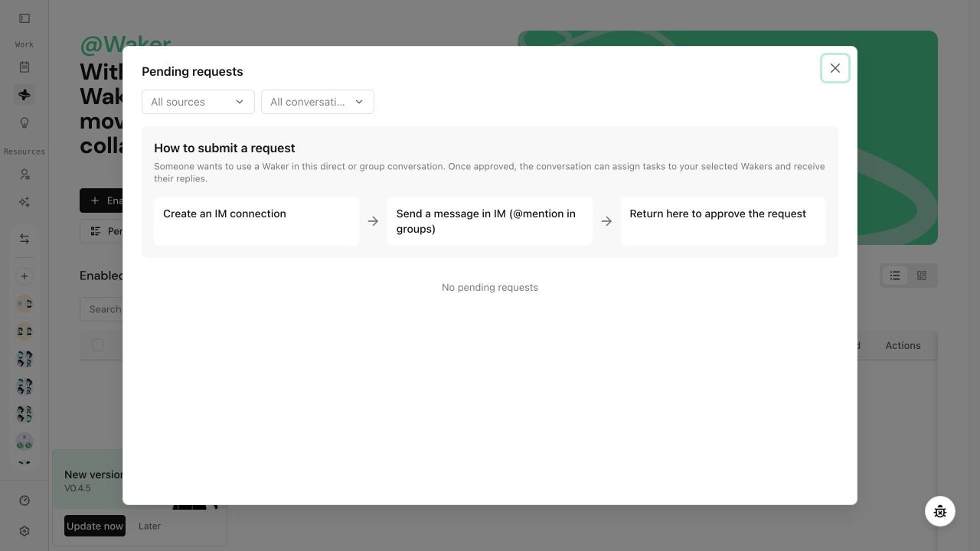Screen dimensions: 980x551
Task: Close the Pending requests dialog
Action: coord(835,68)
